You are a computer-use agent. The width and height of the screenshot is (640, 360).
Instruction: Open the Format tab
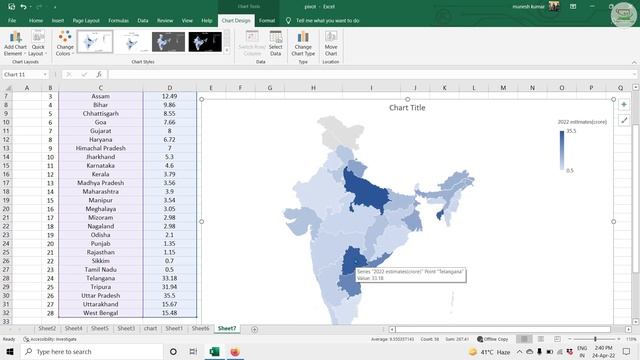pos(267,20)
